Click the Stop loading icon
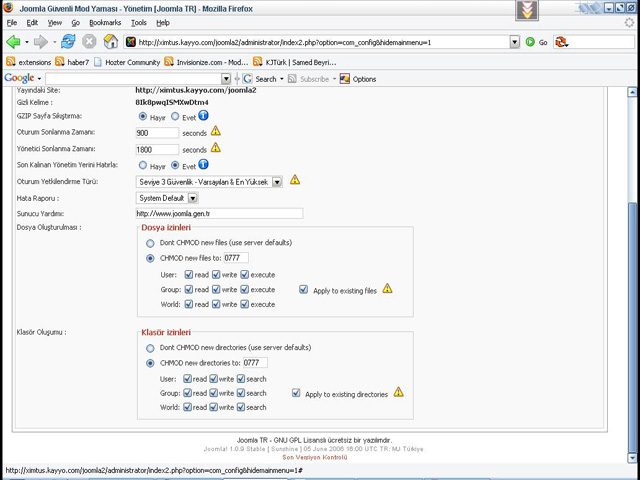The width and height of the screenshot is (640, 480). [x=89, y=42]
